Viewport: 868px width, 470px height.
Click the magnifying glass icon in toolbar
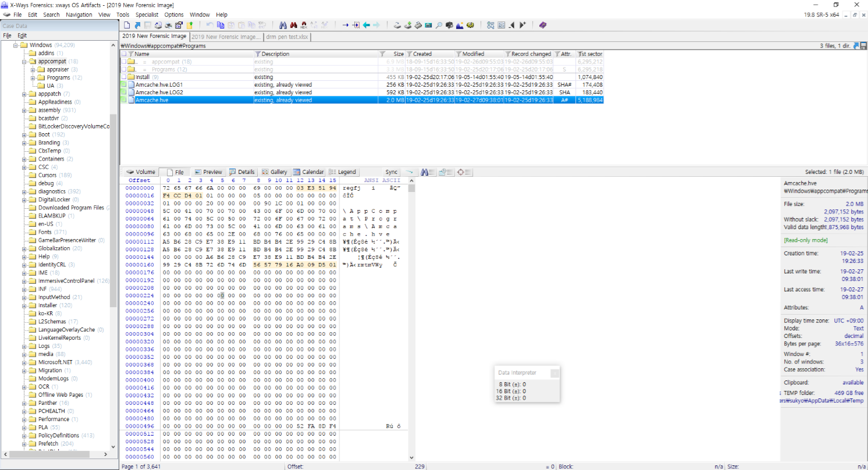click(x=439, y=25)
